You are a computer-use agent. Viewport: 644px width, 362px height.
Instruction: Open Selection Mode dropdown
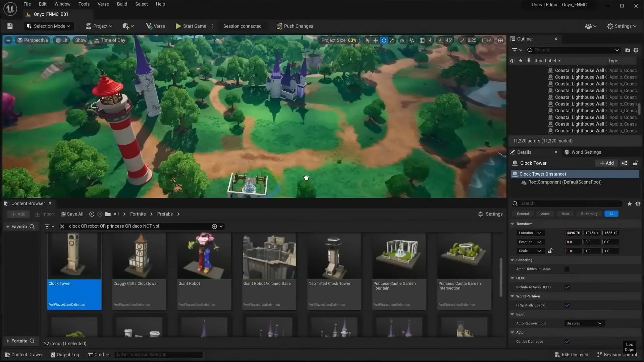coord(49,26)
